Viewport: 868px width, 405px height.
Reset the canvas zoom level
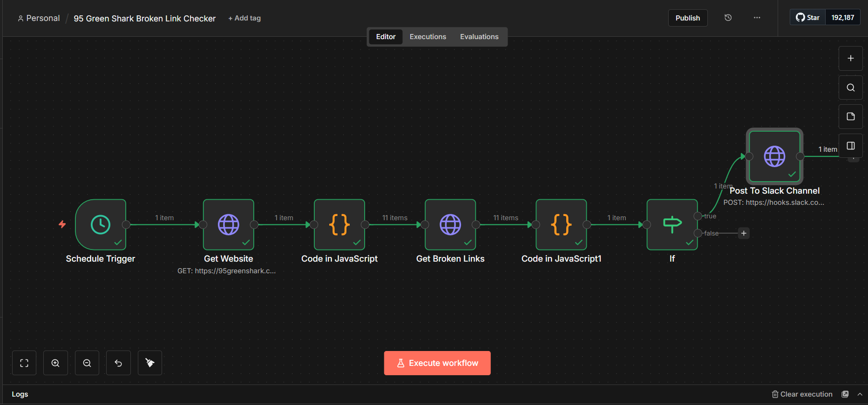pos(118,363)
